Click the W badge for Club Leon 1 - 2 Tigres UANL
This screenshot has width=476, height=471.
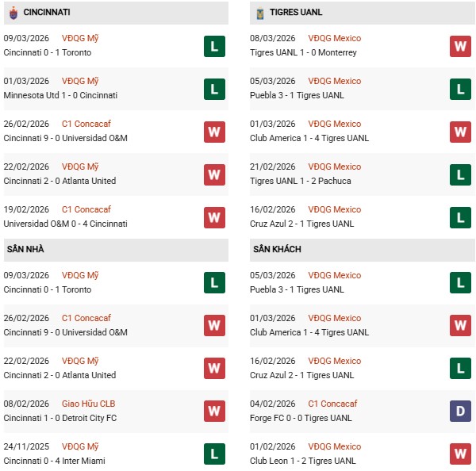coord(460,454)
